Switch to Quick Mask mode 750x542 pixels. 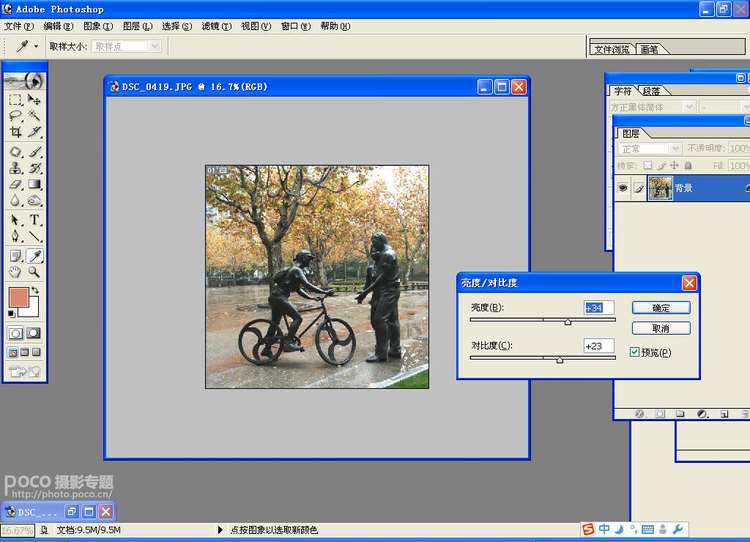coord(33,333)
